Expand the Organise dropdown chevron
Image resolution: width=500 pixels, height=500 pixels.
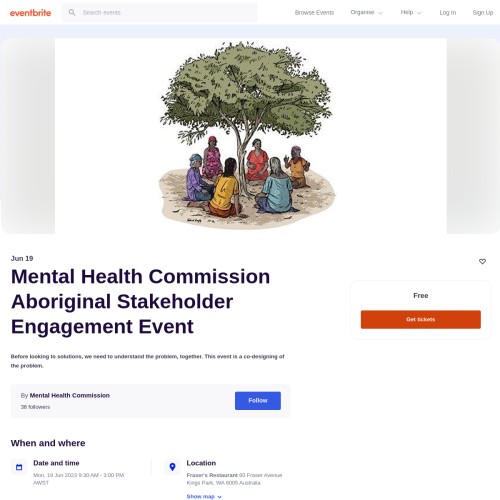(380, 13)
